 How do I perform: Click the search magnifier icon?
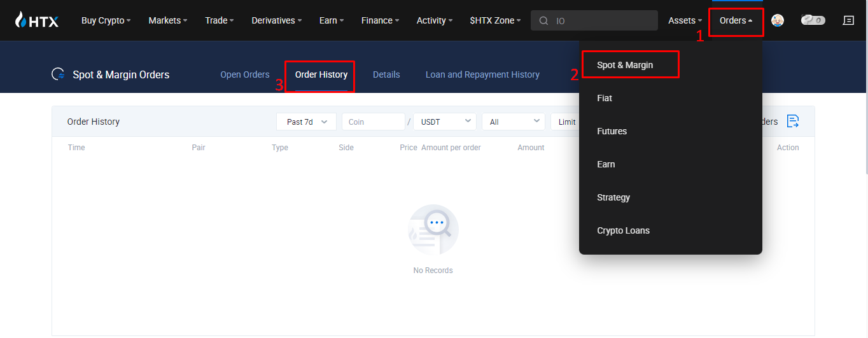543,20
